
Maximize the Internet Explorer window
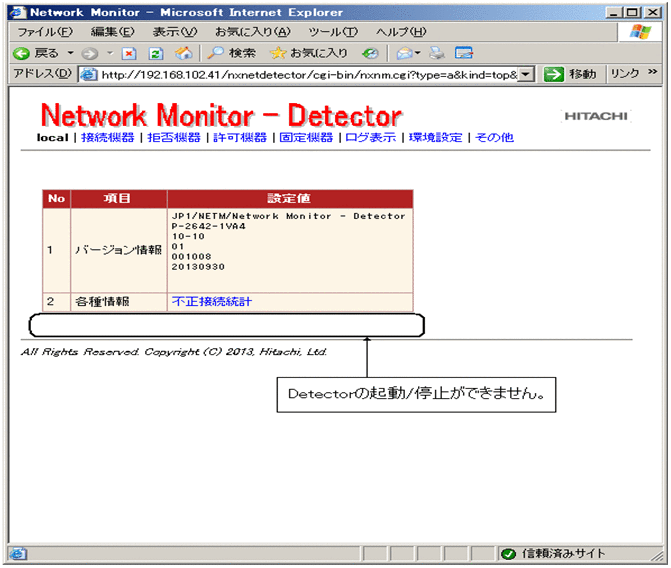(632, 12)
